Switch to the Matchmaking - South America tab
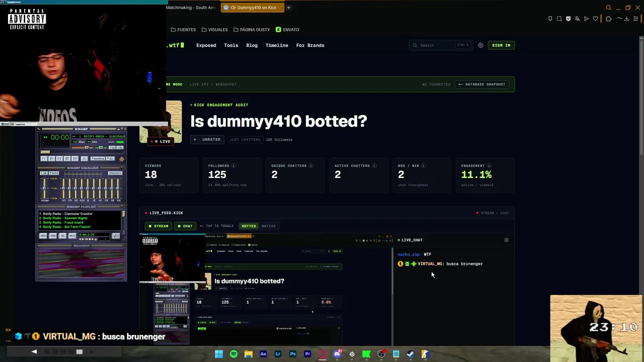The image size is (644, 362). [x=191, y=8]
